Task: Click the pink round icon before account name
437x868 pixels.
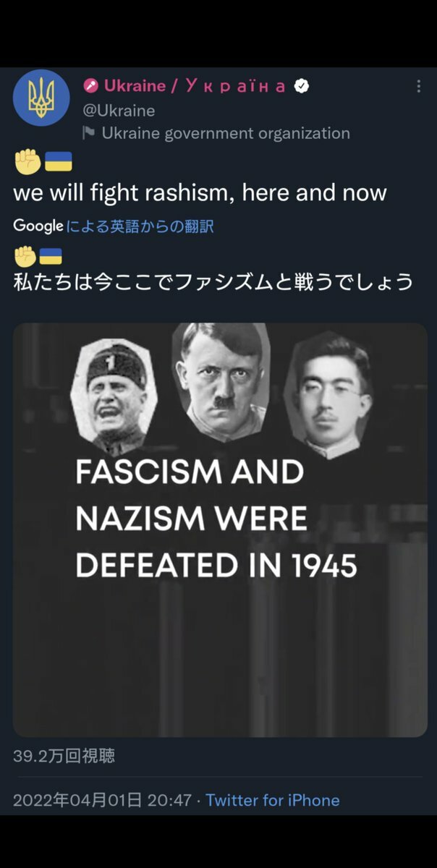Action: coord(90,86)
